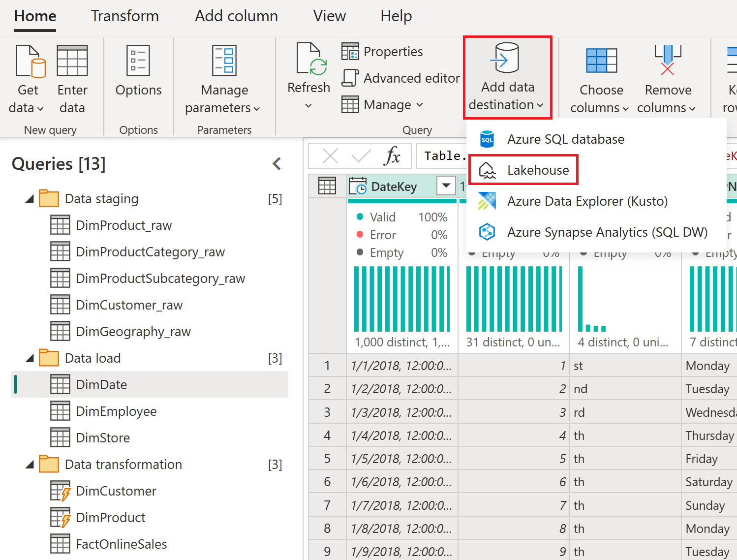Open the Get data icon
Image resolution: width=737 pixels, height=560 pixels.
tap(30, 62)
